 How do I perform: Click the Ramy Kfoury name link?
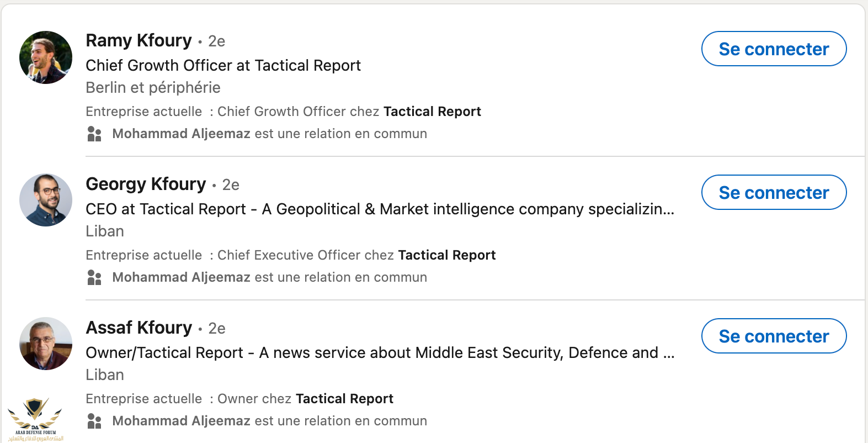click(x=139, y=40)
